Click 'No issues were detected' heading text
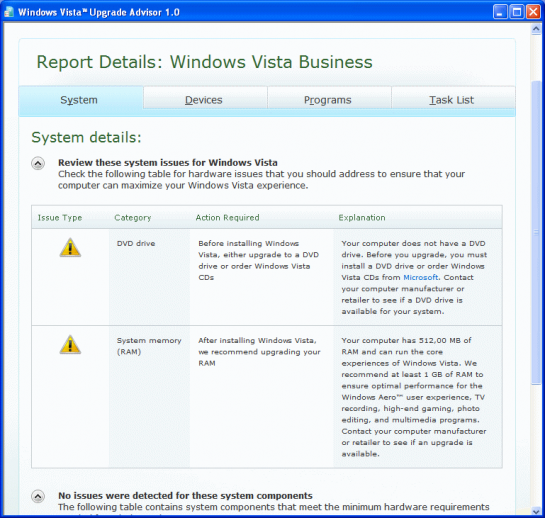Screen dimensions: 545x518 [185, 495]
